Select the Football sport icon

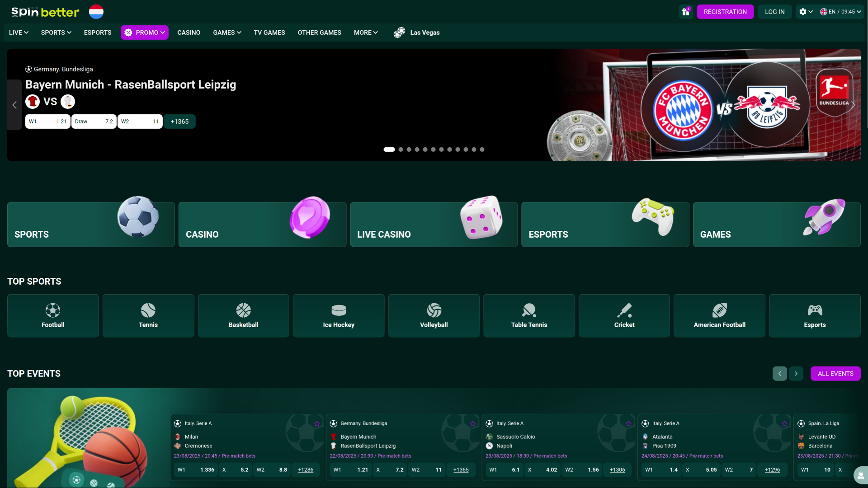(x=52, y=310)
